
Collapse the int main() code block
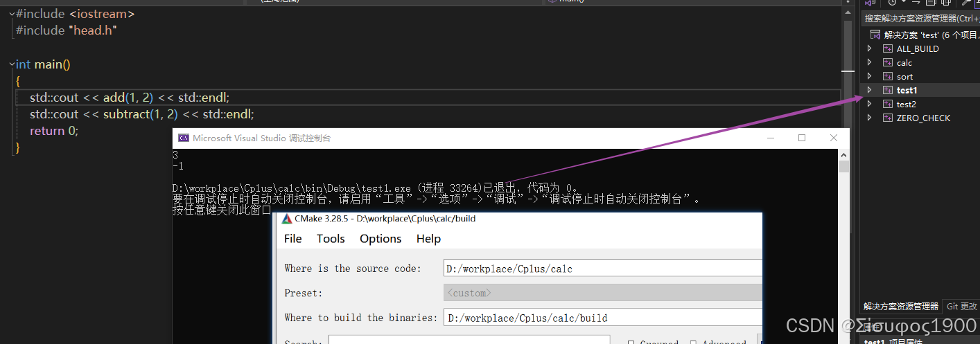[12, 64]
